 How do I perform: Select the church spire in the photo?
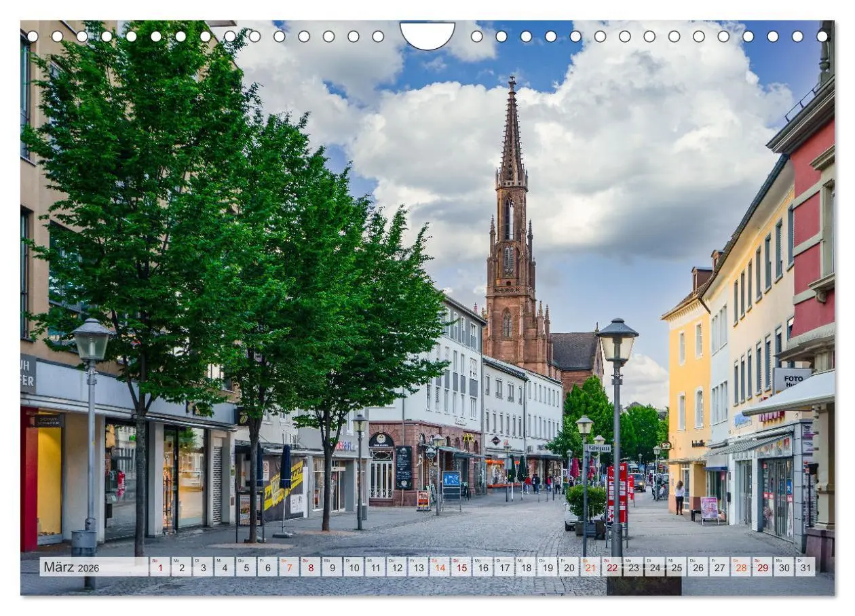click(508, 190)
